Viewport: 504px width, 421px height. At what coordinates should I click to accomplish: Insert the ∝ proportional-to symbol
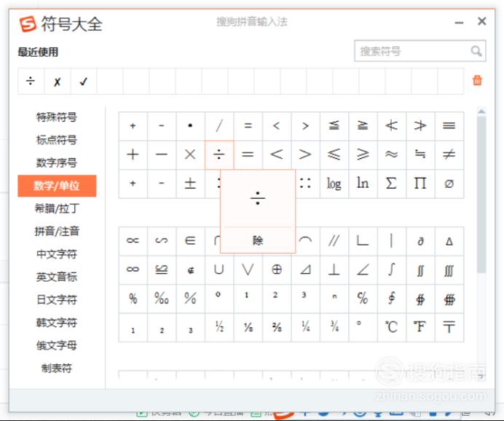point(133,240)
